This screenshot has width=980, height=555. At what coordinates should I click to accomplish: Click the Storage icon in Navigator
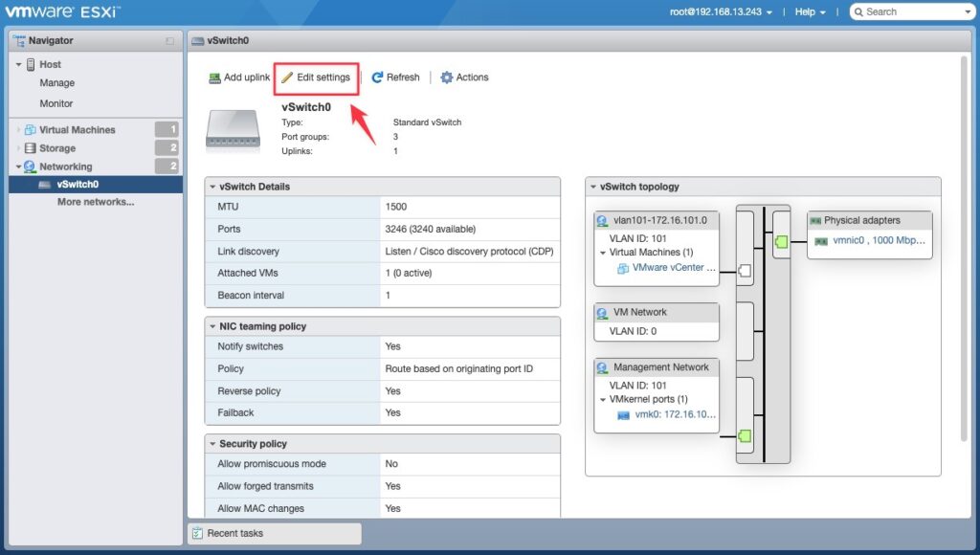coord(30,148)
